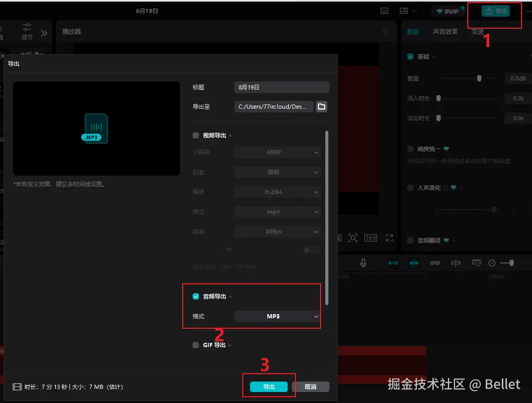Click the diamond icon next to 人声美化
The height and width of the screenshot is (403, 532).
tap(454, 188)
